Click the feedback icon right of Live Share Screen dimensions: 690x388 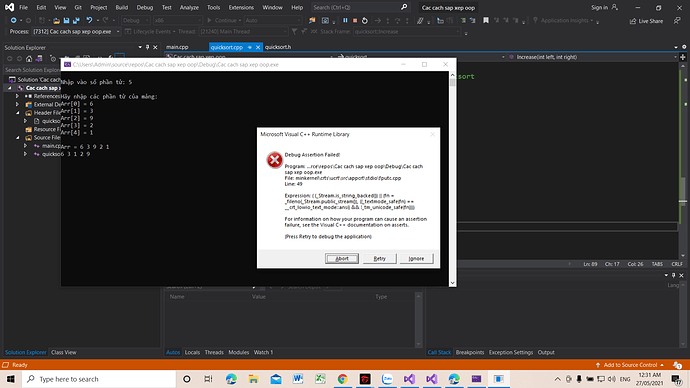(677, 20)
